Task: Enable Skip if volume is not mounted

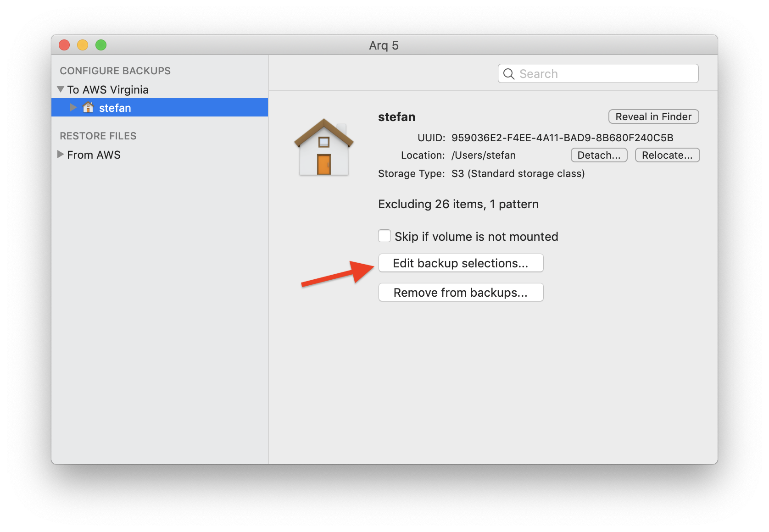Action: tap(384, 236)
